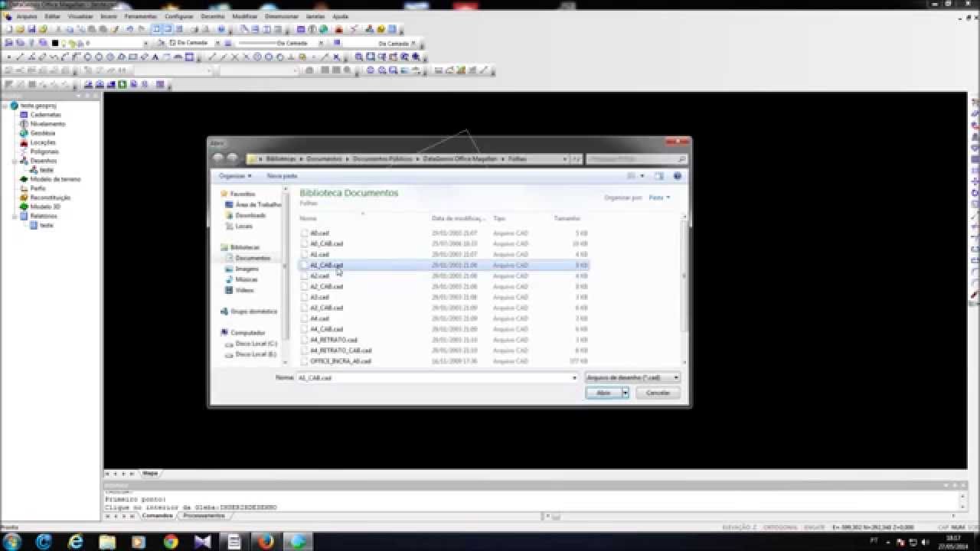Collapse the Desenhos tree node

click(x=15, y=161)
